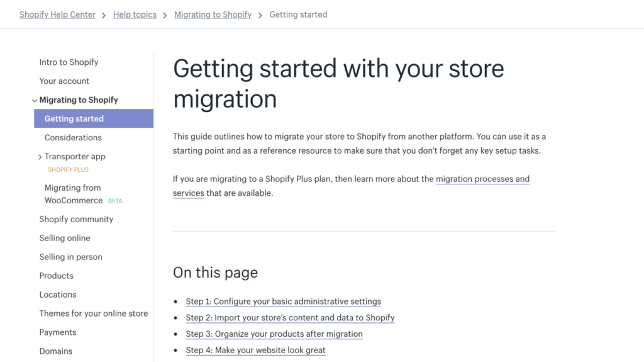Select Your account in sidebar

pos(64,81)
